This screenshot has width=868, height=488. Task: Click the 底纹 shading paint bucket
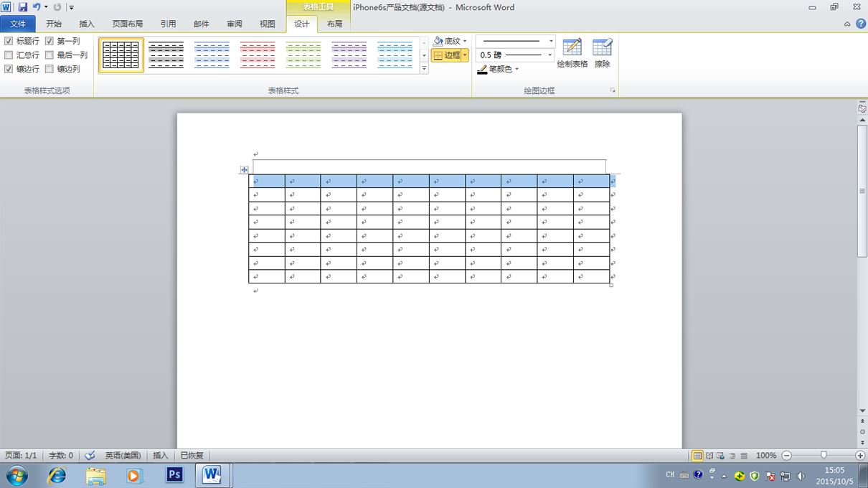[x=438, y=41]
